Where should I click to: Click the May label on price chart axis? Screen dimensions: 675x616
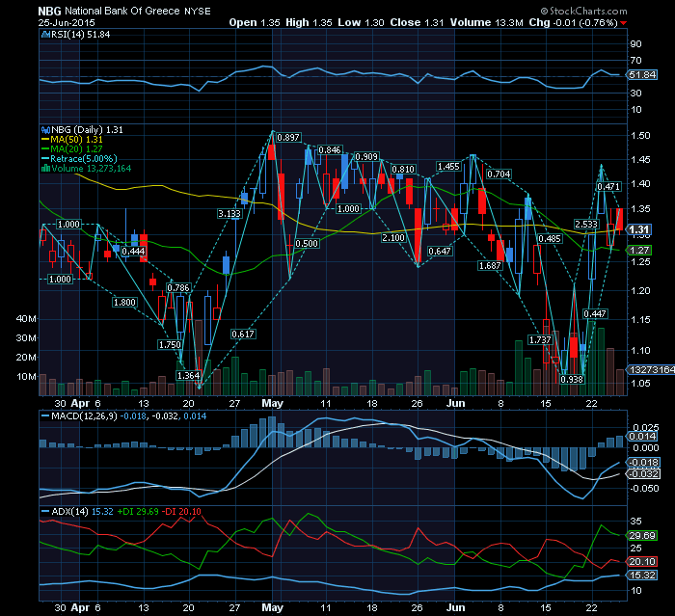(273, 403)
